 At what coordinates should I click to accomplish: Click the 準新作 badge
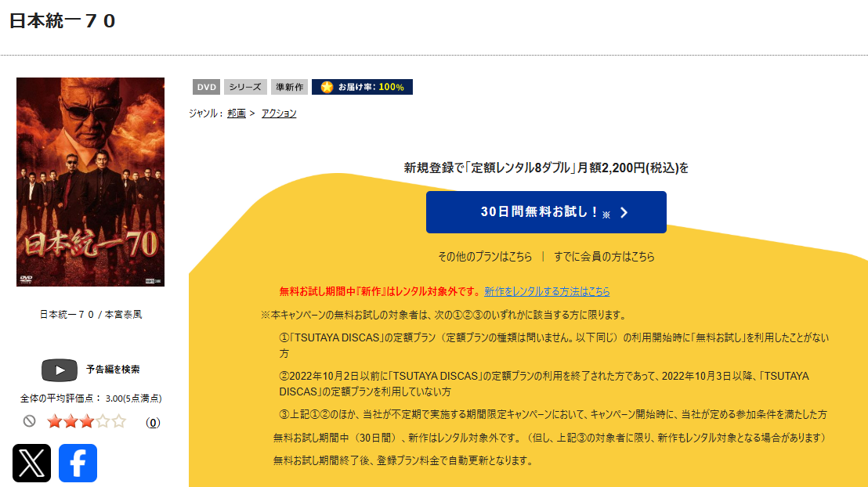289,87
